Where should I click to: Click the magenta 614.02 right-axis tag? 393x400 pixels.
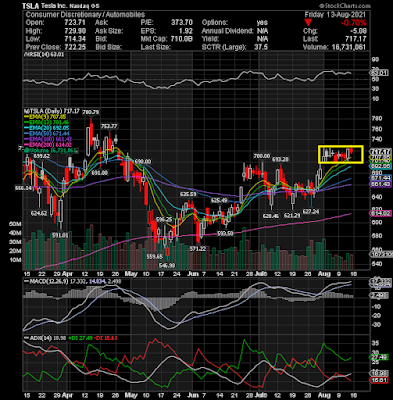(381, 213)
